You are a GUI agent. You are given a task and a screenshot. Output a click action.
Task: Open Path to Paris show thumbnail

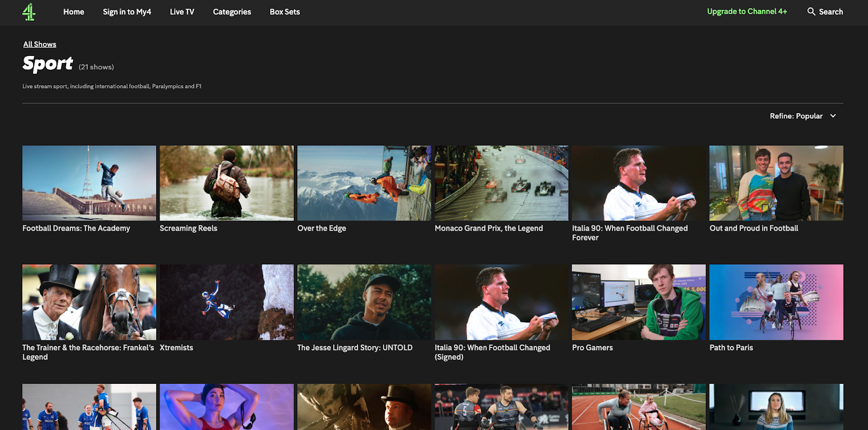pyautogui.click(x=776, y=302)
